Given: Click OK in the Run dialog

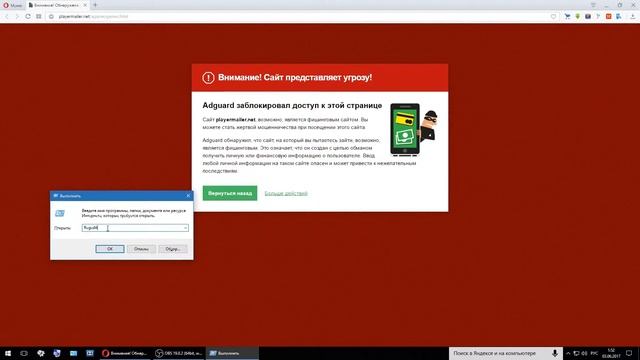Looking at the screenshot, I should point(110,249).
